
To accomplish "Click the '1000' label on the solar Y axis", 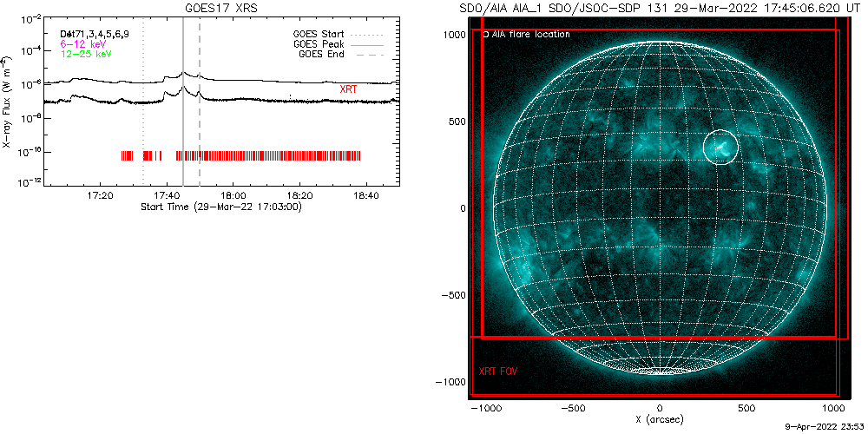I will point(455,35).
